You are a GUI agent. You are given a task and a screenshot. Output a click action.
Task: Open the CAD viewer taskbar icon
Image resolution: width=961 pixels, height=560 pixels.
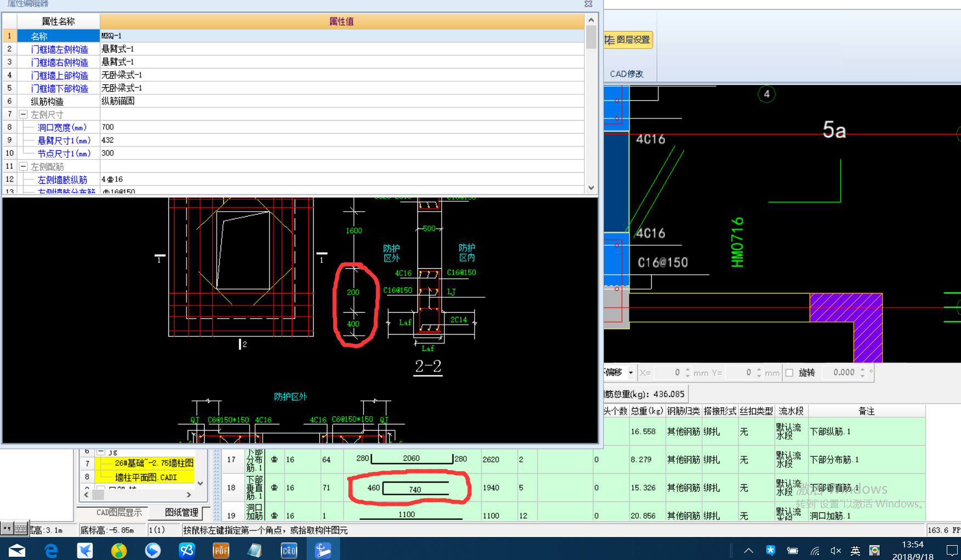coord(289,550)
